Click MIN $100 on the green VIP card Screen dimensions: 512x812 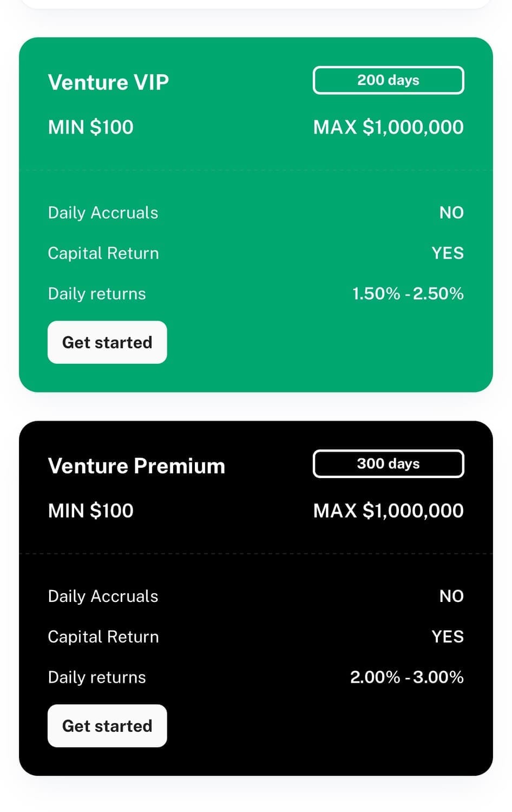(x=90, y=127)
